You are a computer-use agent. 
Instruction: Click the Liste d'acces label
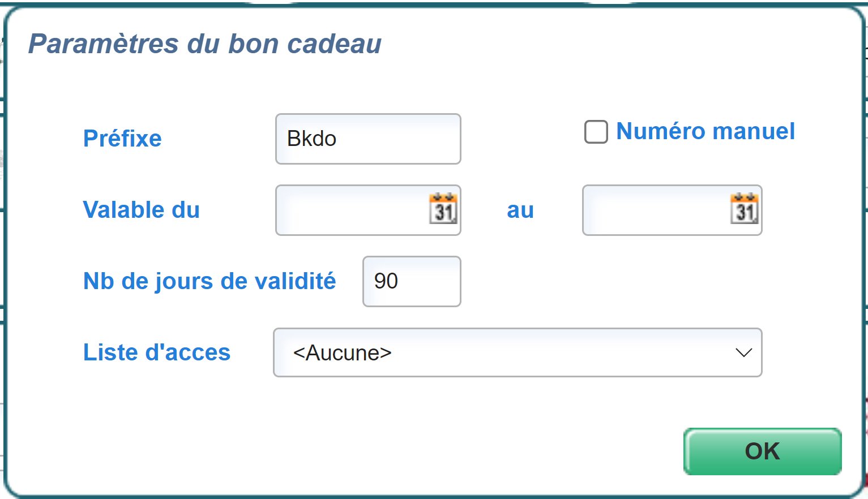(157, 352)
